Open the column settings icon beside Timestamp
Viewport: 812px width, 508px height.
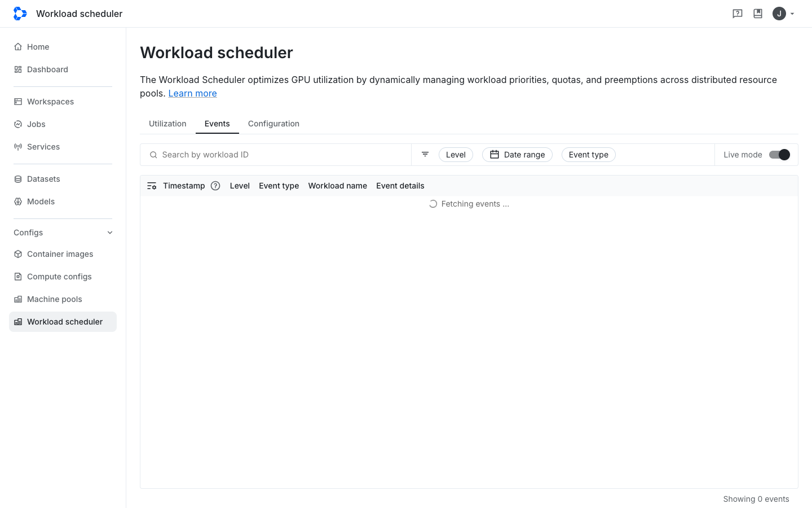tap(152, 186)
